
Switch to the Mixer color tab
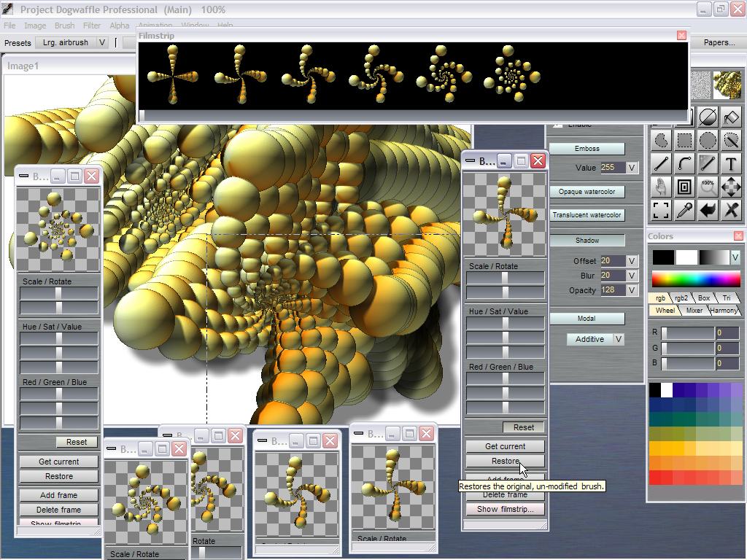tap(694, 311)
